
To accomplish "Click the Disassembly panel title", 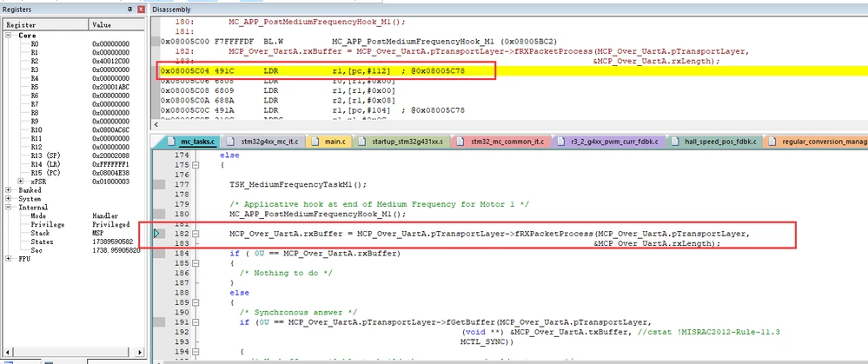I will (x=170, y=10).
